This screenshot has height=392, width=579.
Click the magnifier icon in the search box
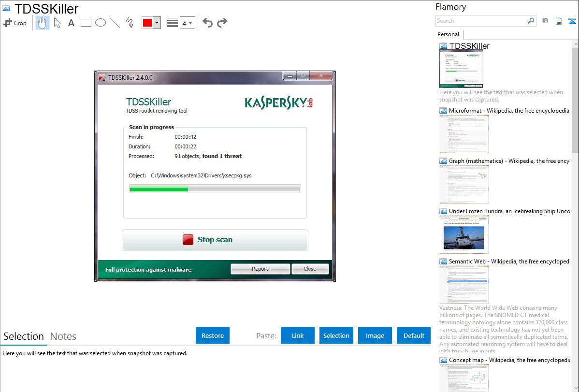click(x=531, y=21)
